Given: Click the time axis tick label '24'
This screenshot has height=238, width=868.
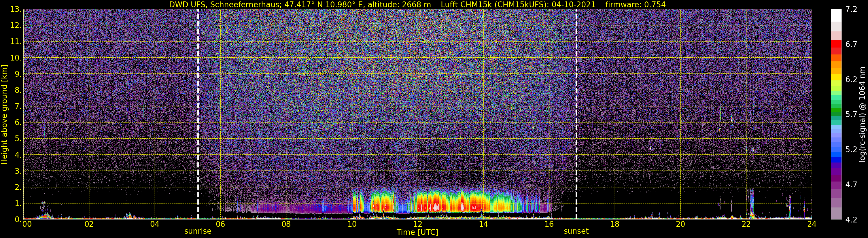Looking at the screenshot, I should pyautogui.click(x=812, y=224).
